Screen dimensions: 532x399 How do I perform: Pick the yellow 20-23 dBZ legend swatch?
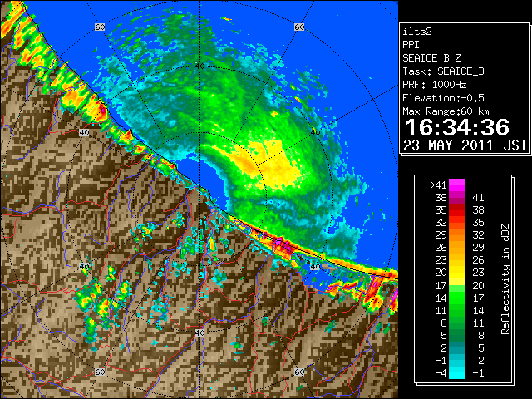click(x=457, y=273)
